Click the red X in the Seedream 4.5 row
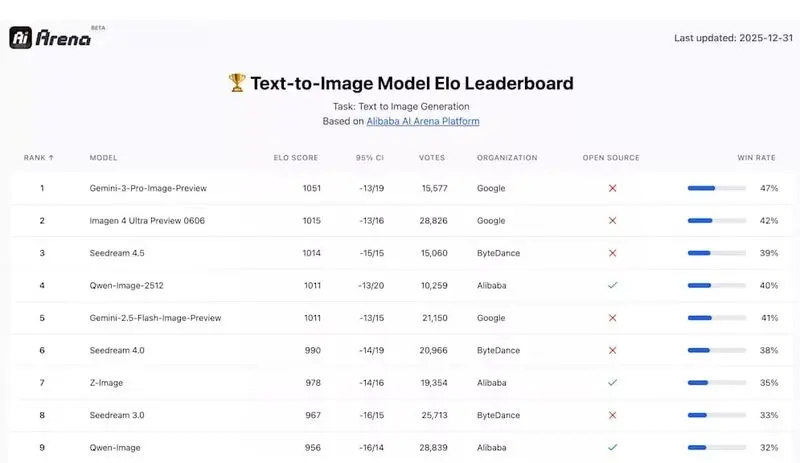The width and height of the screenshot is (800, 463). click(612, 253)
